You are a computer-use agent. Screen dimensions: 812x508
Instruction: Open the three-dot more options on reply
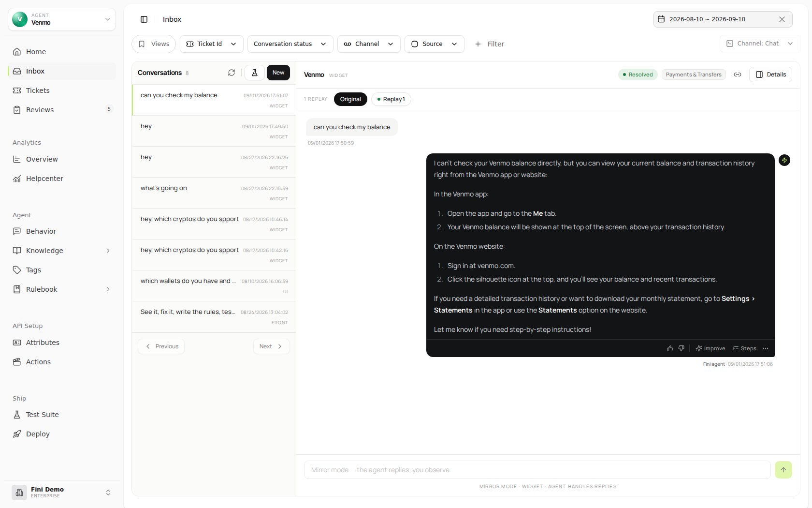(766, 348)
